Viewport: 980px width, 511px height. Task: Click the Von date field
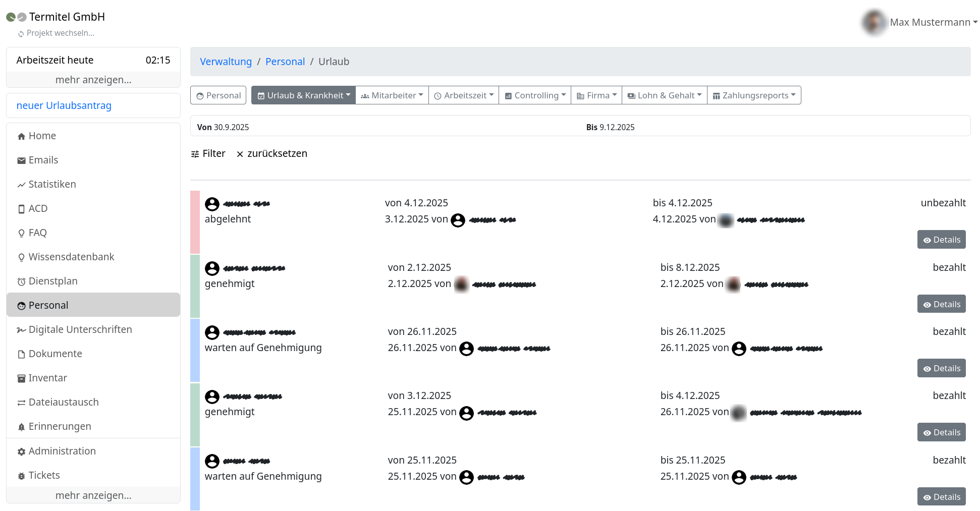tap(223, 127)
